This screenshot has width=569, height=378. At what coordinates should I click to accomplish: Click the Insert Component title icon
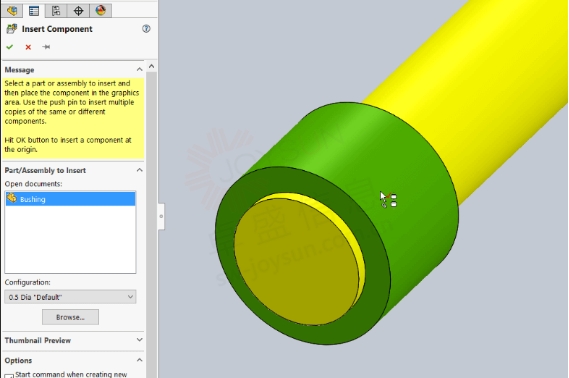pos(12,29)
